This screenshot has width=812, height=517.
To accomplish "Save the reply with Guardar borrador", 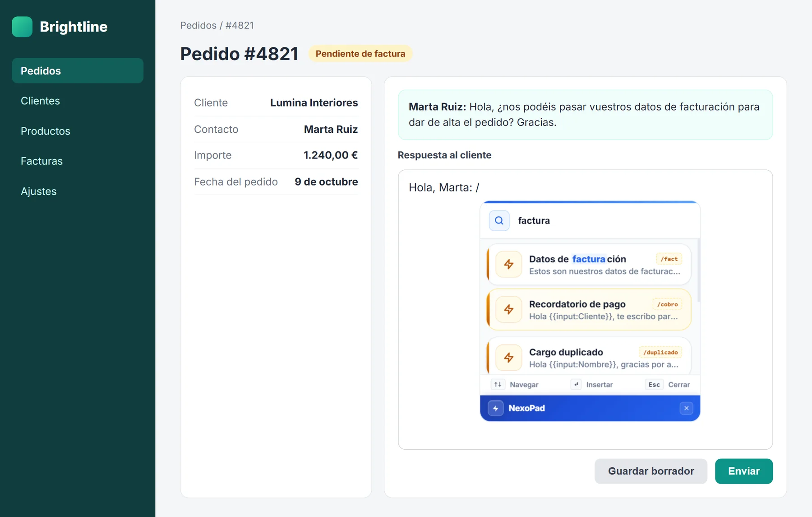I will tap(651, 471).
